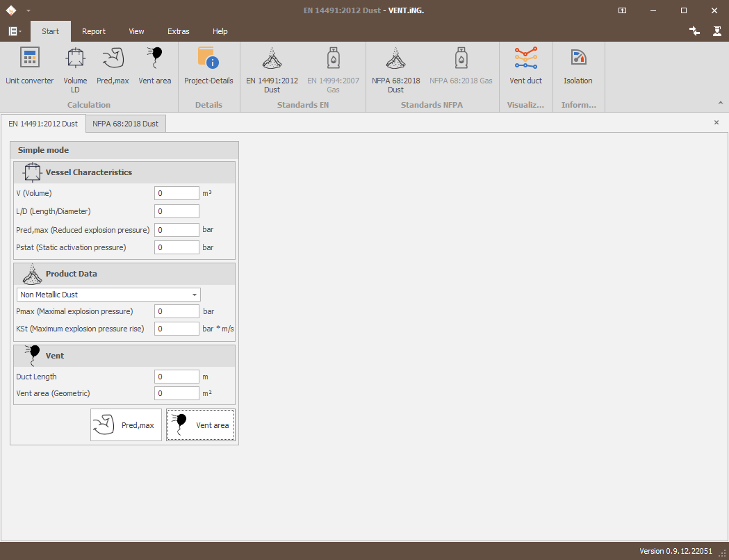Open the Extras ribbon tab

(x=178, y=31)
